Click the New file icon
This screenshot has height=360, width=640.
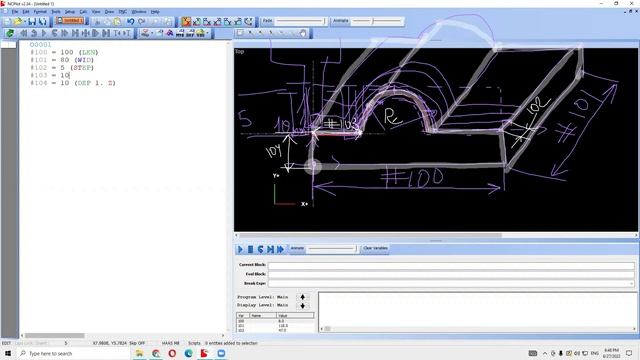tap(7, 21)
